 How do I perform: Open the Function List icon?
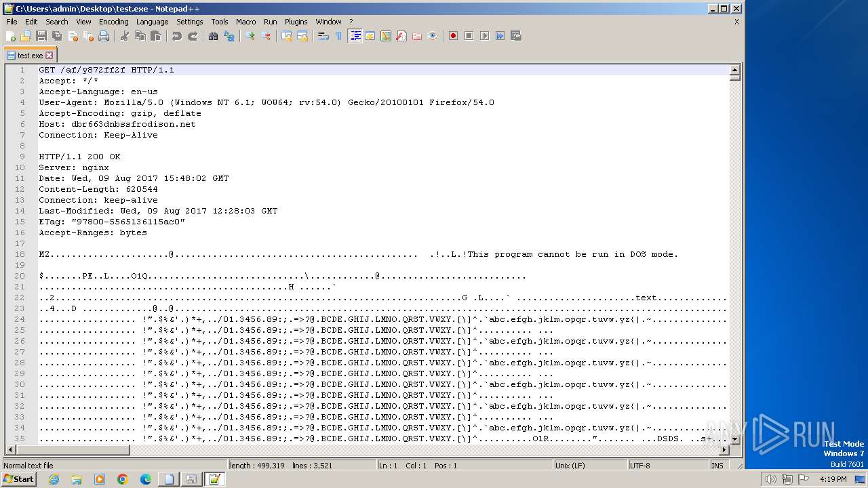pyautogui.click(x=401, y=36)
